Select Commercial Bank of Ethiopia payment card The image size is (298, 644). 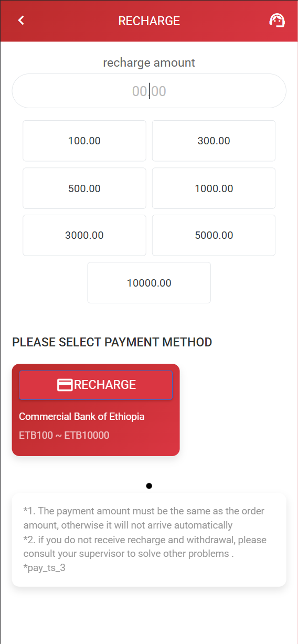[96, 410]
